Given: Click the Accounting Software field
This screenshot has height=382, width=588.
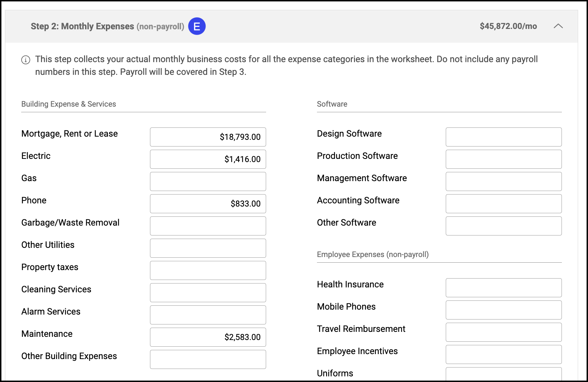Looking at the screenshot, I should pos(504,204).
